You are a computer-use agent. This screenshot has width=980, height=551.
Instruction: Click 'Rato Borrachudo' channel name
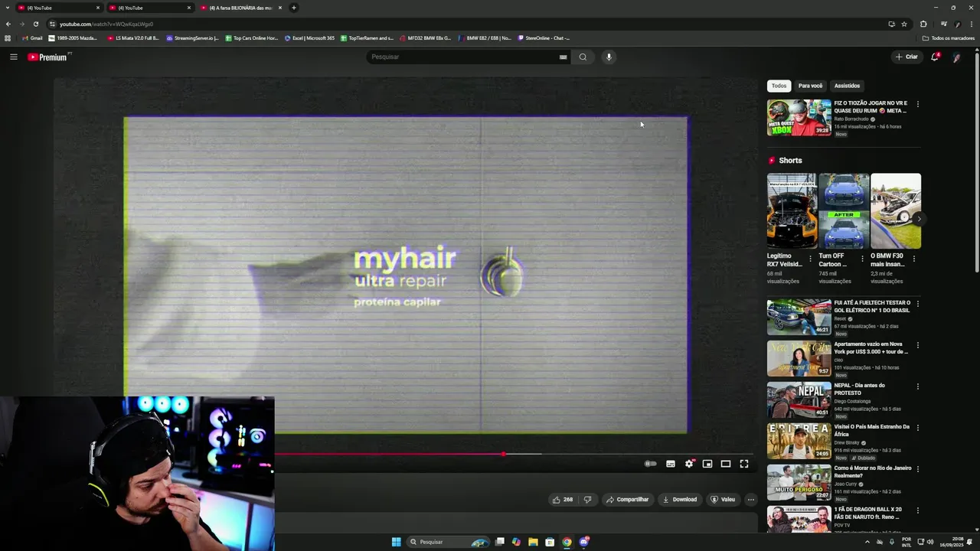click(851, 119)
